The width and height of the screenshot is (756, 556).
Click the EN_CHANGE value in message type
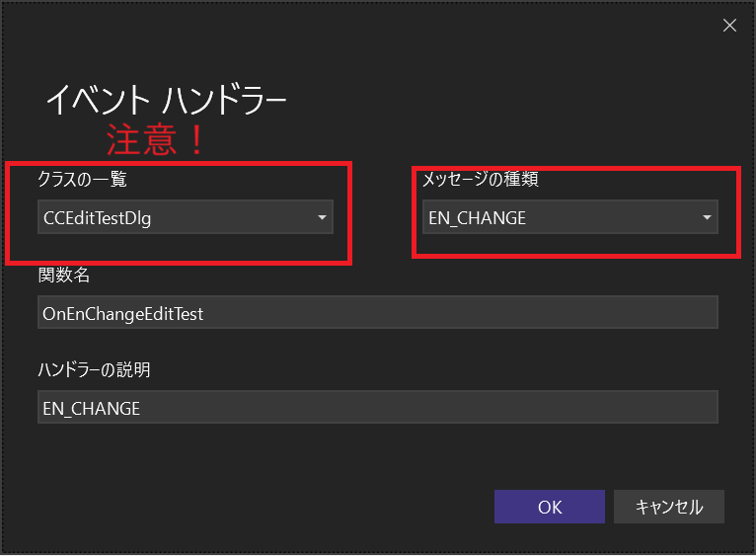click(477, 218)
